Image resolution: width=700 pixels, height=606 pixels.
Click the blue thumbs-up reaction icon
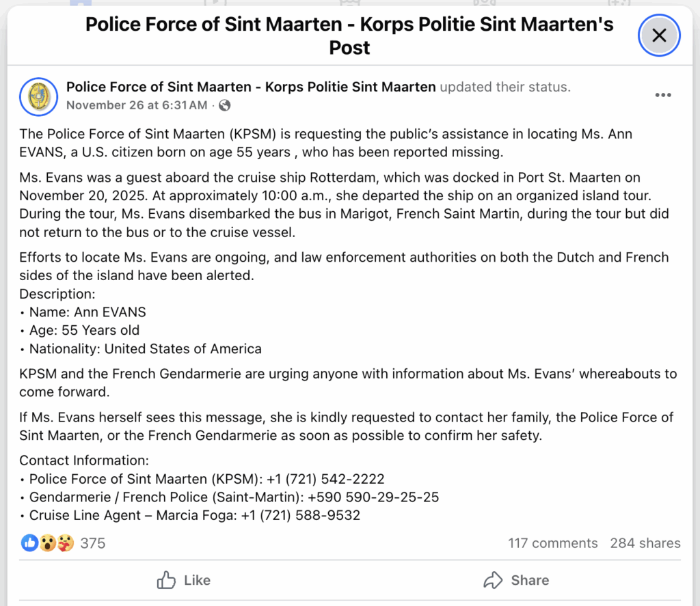click(x=29, y=543)
